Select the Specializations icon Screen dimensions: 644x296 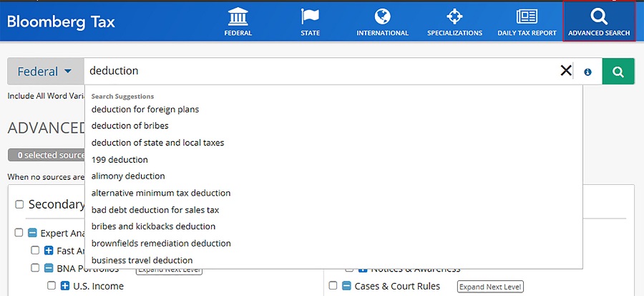pos(454,17)
